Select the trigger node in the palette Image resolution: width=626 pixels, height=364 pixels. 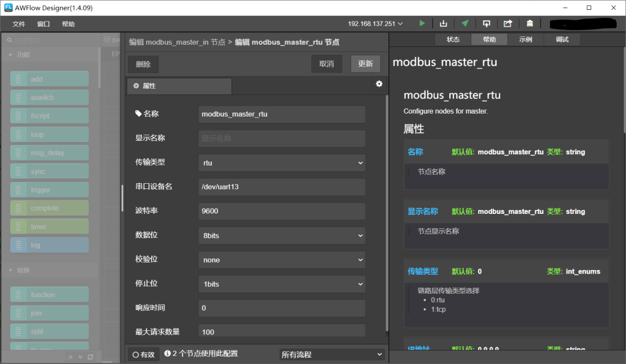pos(49,189)
